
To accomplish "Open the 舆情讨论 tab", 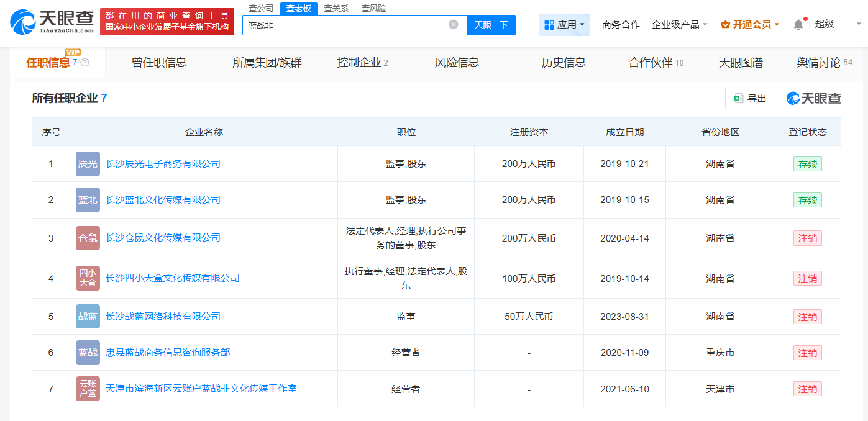I will pyautogui.click(x=818, y=62).
